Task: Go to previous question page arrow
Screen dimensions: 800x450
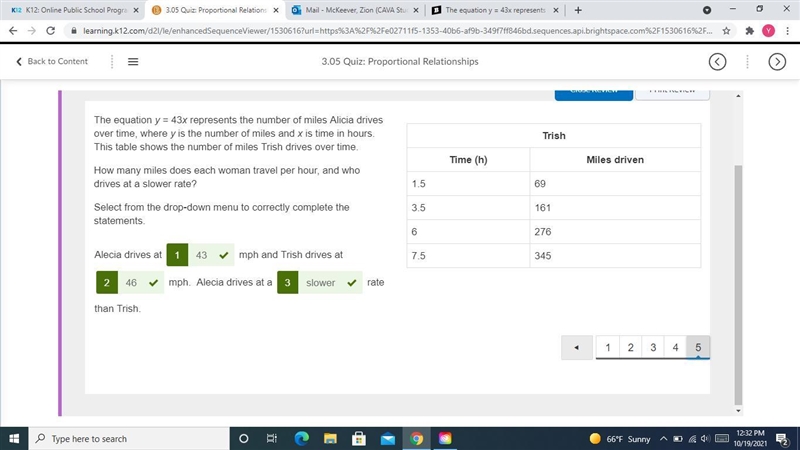Action: [577, 347]
